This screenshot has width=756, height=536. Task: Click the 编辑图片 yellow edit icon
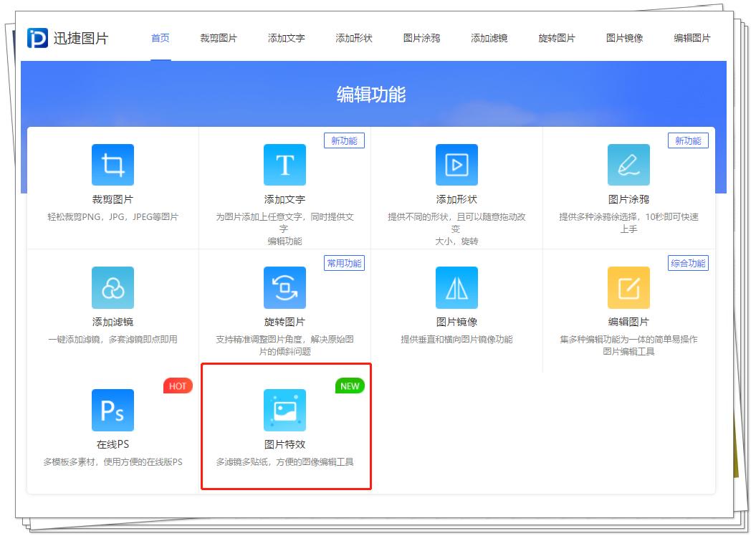[x=629, y=287]
